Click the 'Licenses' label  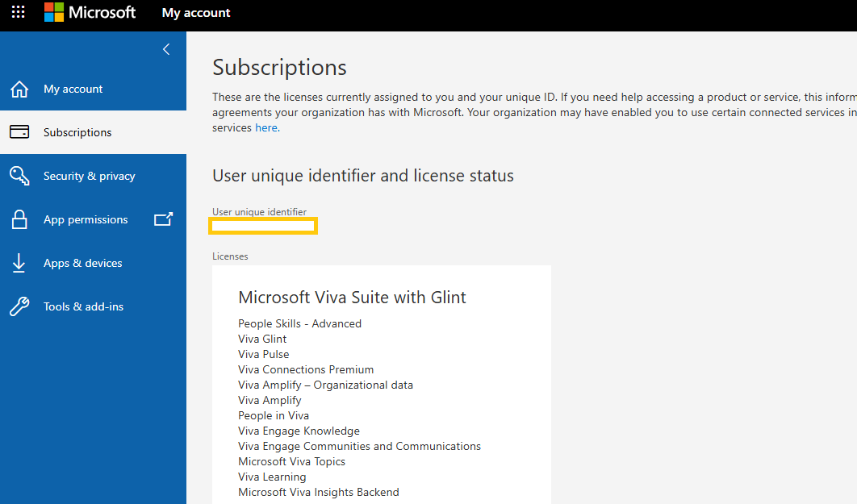click(230, 256)
